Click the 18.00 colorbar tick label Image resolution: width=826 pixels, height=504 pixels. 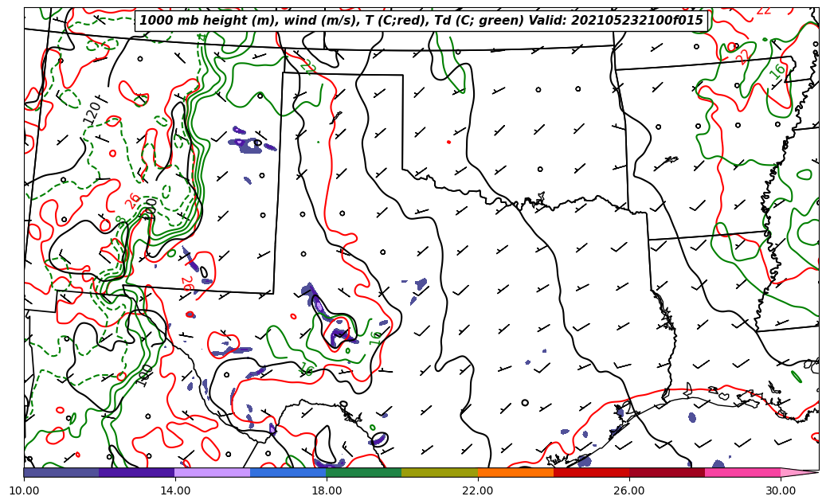pos(327,490)
